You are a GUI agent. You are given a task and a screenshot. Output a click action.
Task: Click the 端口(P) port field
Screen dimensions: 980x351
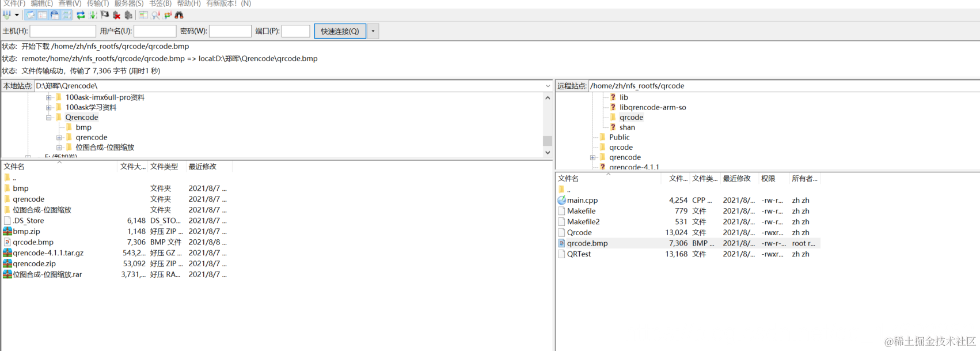click(296, 31)
